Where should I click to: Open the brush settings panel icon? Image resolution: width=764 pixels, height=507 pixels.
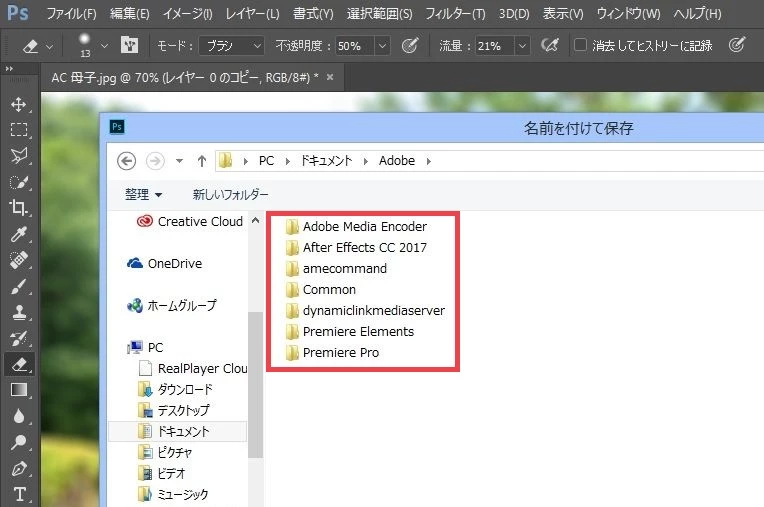129,45
